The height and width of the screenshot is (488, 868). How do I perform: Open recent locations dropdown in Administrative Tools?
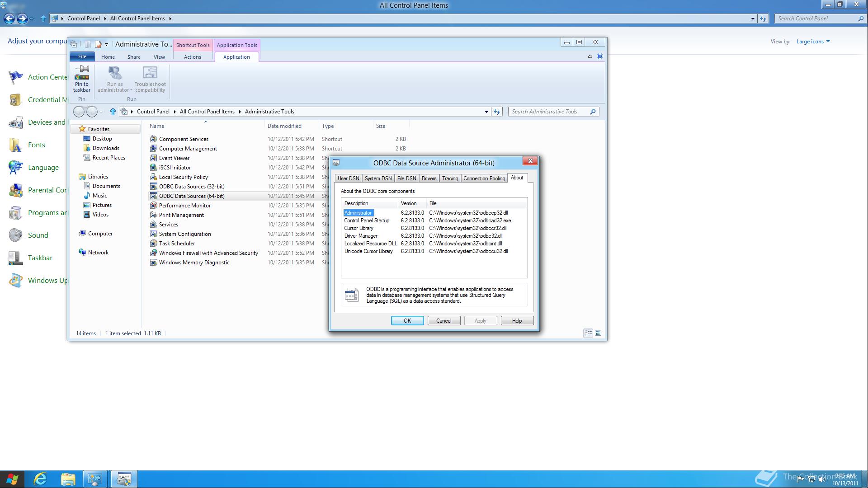[101, 112]
